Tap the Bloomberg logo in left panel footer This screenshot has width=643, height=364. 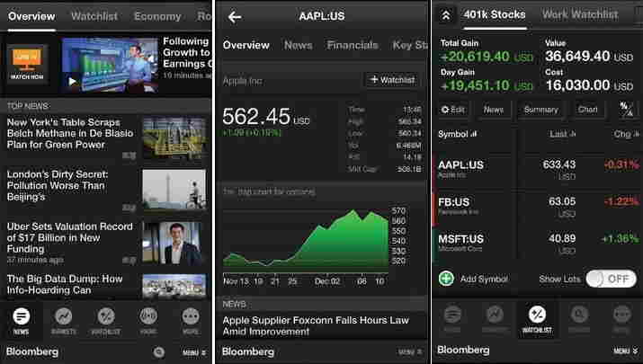[x=32, y=352]
